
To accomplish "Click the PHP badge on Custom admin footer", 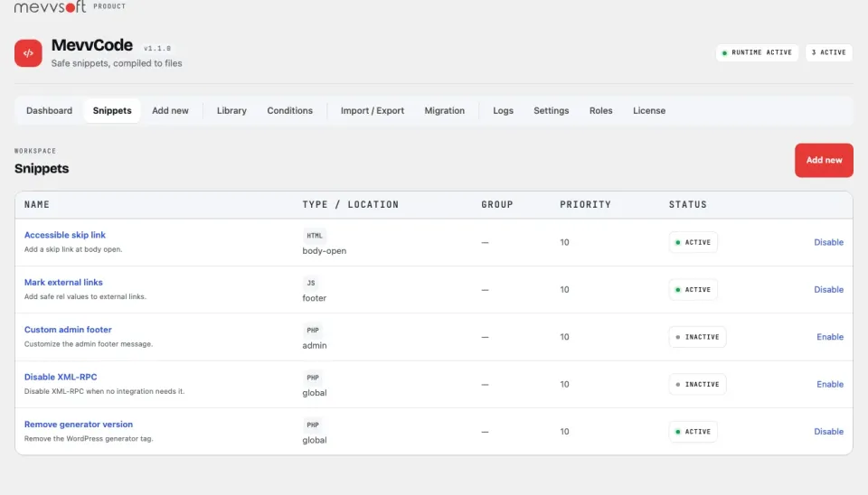I will [x=313, y=331].
